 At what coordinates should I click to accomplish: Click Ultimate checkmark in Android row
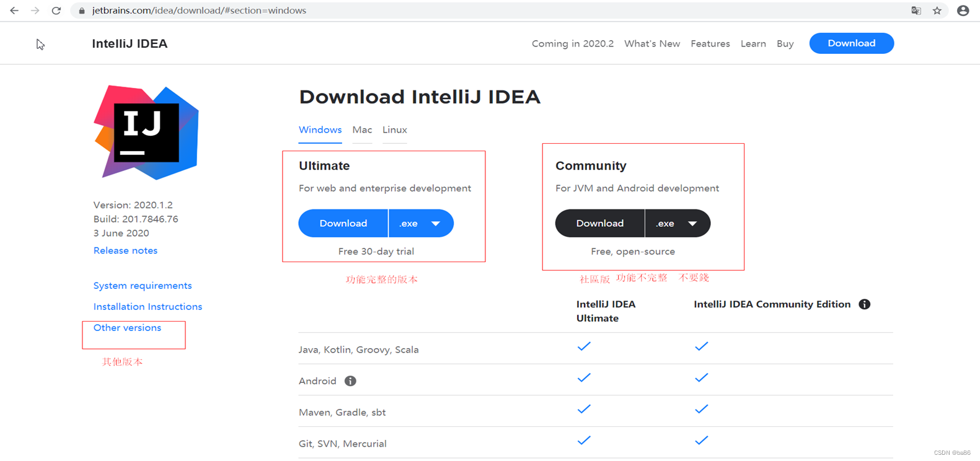pyautogui.click(x=584, y=377)
